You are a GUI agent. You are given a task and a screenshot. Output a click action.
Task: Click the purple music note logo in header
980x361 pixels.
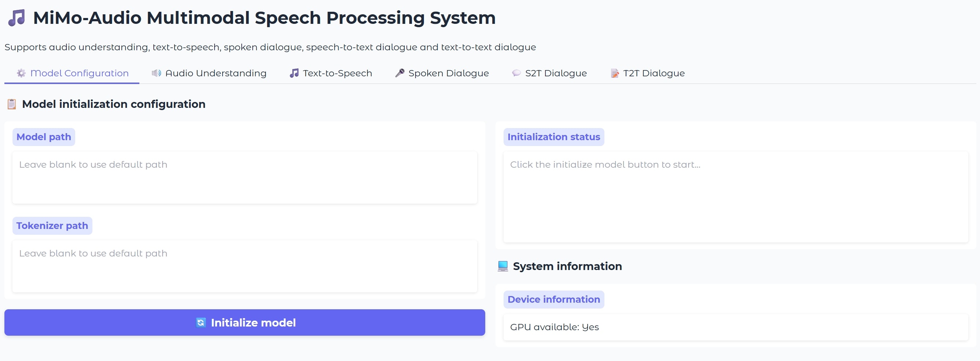[x=17, y=18]
